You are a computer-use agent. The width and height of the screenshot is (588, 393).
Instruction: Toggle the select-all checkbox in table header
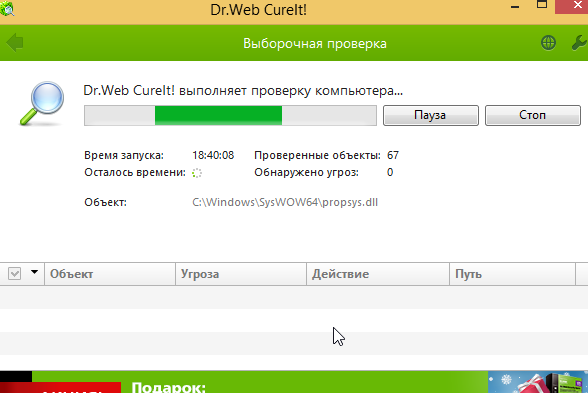(x=14, y=273)
